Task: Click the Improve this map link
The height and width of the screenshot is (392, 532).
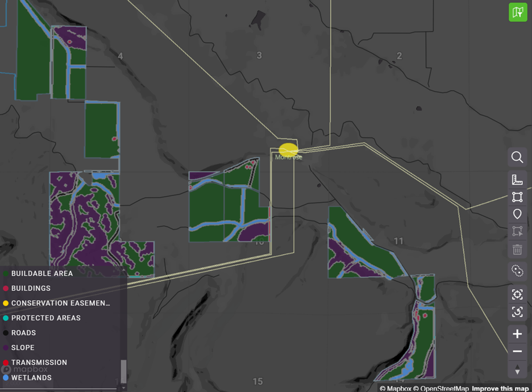Action: [501, 389]
